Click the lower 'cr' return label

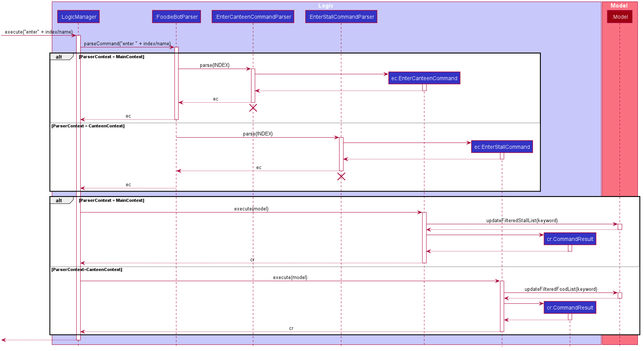[291, 328]
